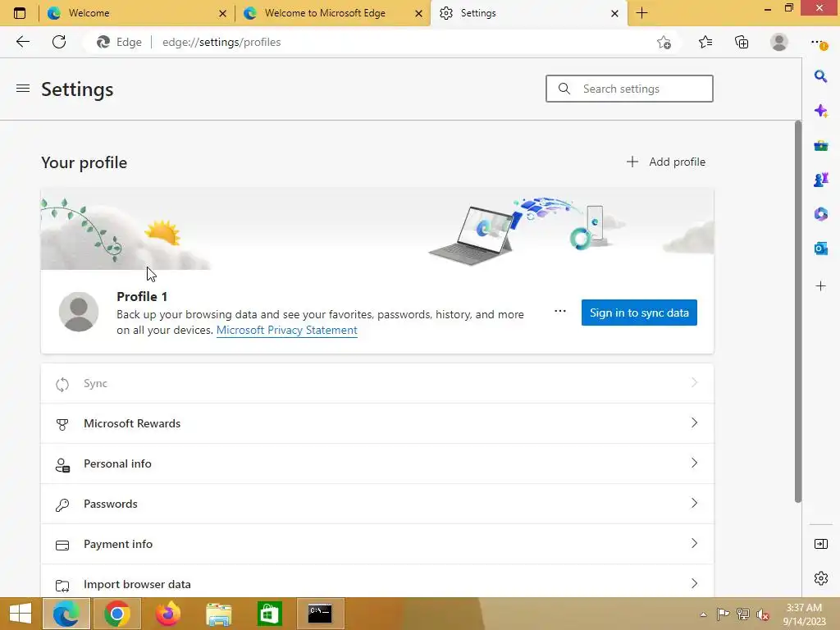This screenshot has height=630, width=840.
Task: Open the taskbar clock showing 3:37 AM
Action: pyautogui.click(x=804, y=614)
